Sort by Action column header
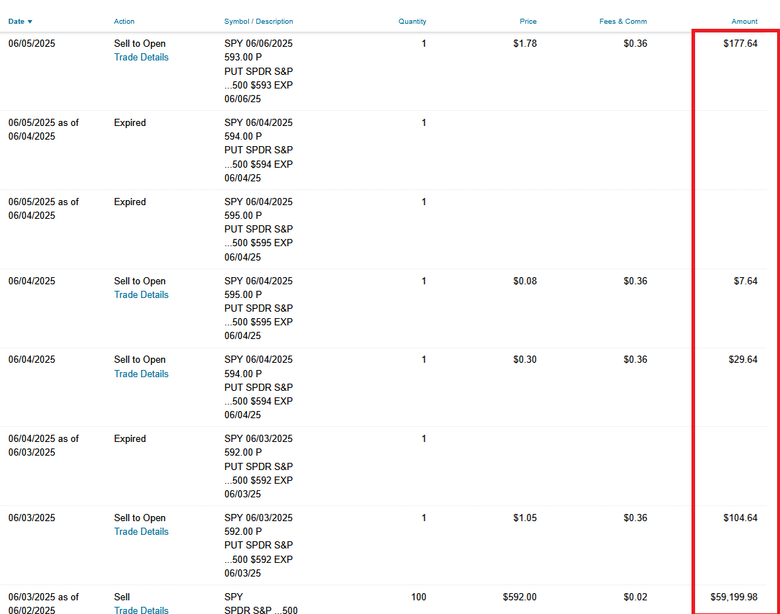This screenshot has width=780, height=614. 124,21
